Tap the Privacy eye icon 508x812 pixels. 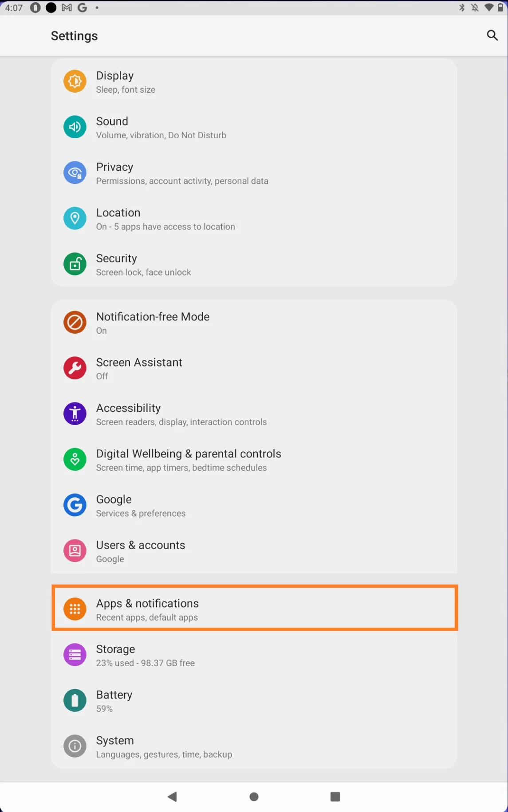(75, 173)
